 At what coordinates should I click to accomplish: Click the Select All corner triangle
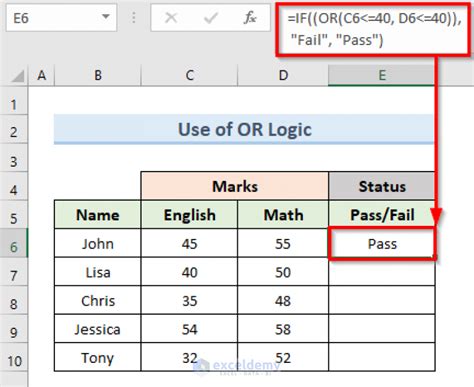pos(18,76)
